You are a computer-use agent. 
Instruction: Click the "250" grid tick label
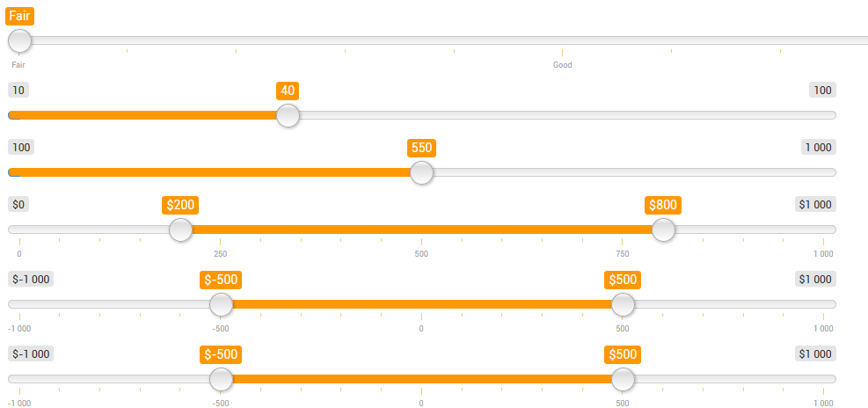[221, 254]
